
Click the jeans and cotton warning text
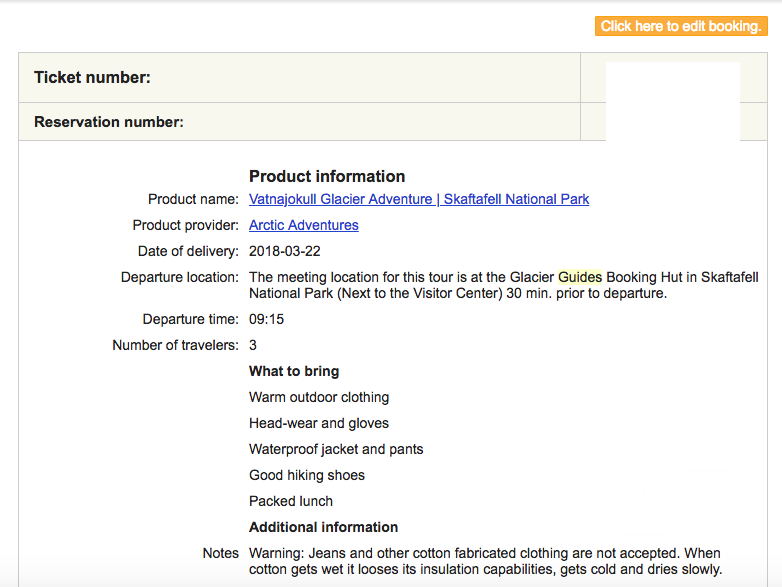(485, 561)
